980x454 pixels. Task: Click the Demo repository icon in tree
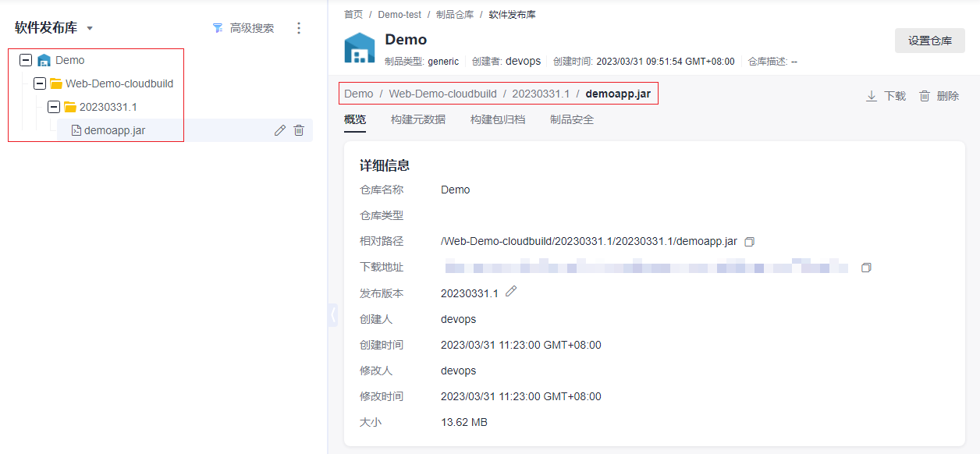(44, 60)
